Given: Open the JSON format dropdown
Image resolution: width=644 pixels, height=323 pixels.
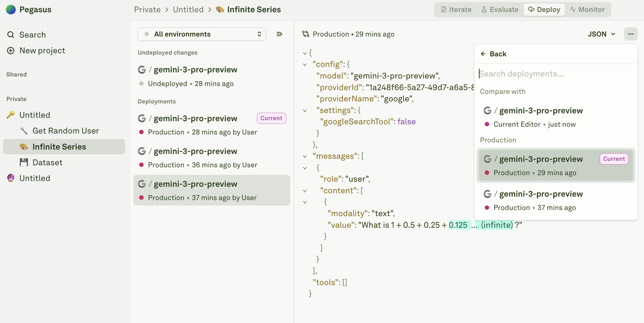Looking at the screenshot, I should point(602,34).
